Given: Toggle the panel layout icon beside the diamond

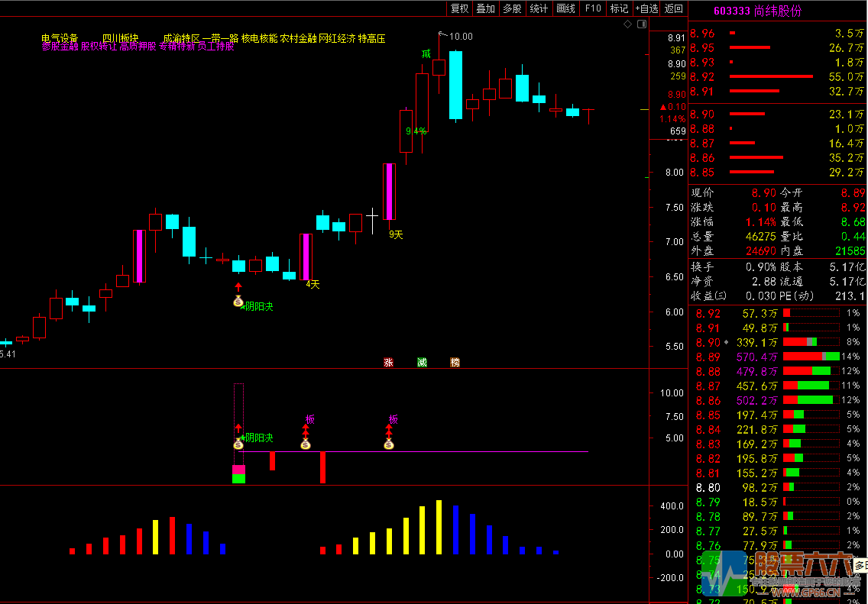Looking at the screenshot, I should click(640, 24).
